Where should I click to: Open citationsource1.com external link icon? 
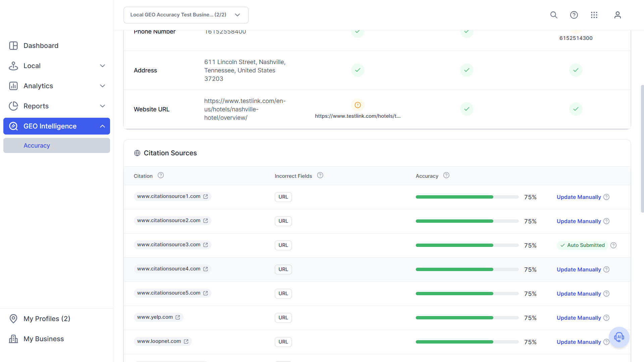tap(206, 197)
